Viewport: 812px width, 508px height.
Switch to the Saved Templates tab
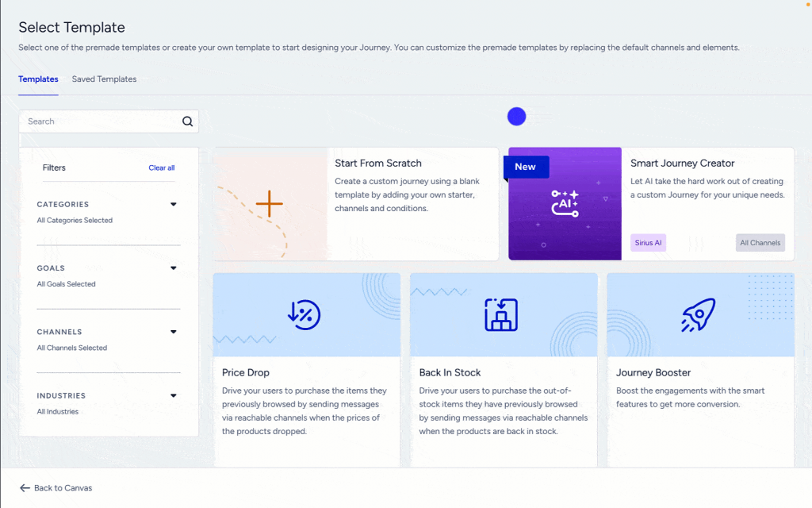point(104,79)
